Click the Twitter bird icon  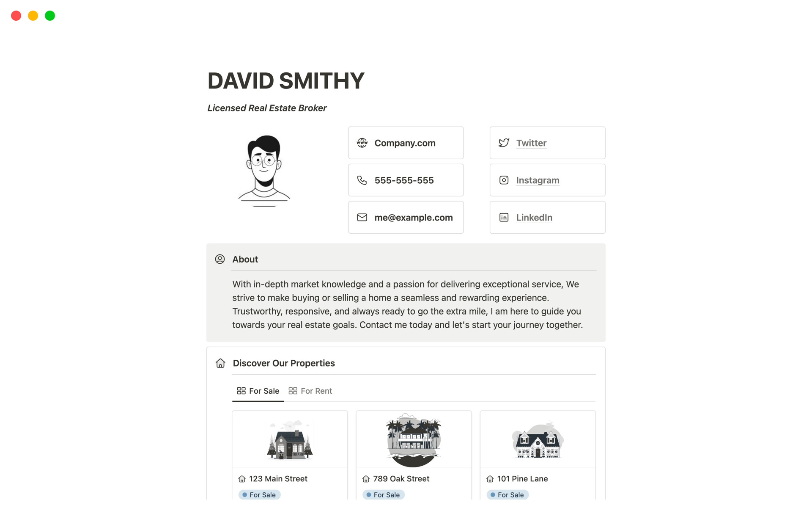504,143
